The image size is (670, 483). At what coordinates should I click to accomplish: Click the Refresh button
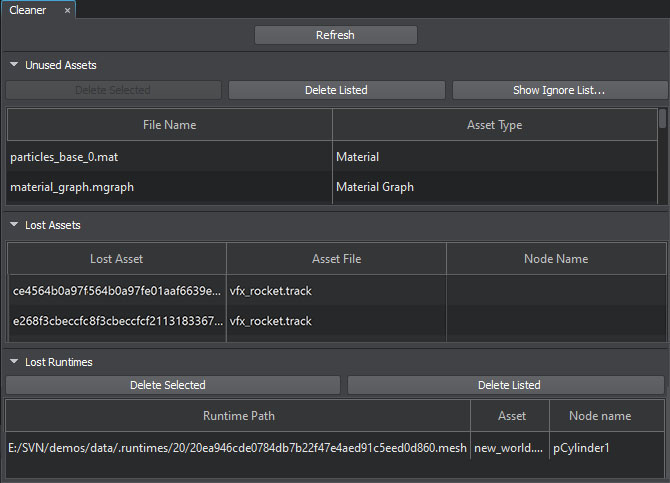point(335,35)
